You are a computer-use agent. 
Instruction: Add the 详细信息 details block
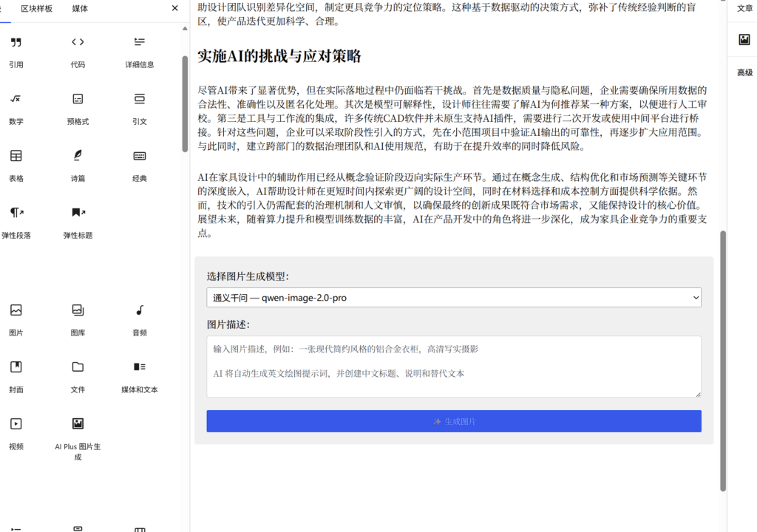click(x=140, y=50)
